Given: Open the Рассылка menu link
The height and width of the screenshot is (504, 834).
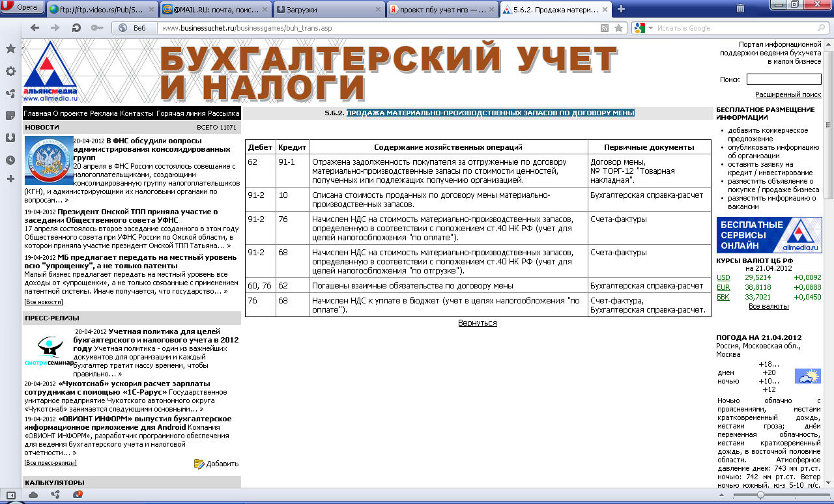Looking at the screenshot, I should pyautogui.click(x=224, y=113).
